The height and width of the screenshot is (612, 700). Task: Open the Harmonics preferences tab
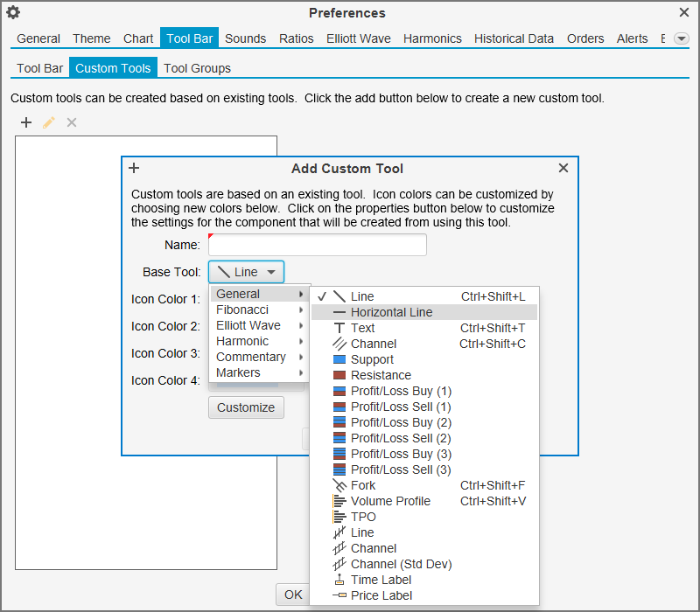pyautogui.click(x=431, y=38)
